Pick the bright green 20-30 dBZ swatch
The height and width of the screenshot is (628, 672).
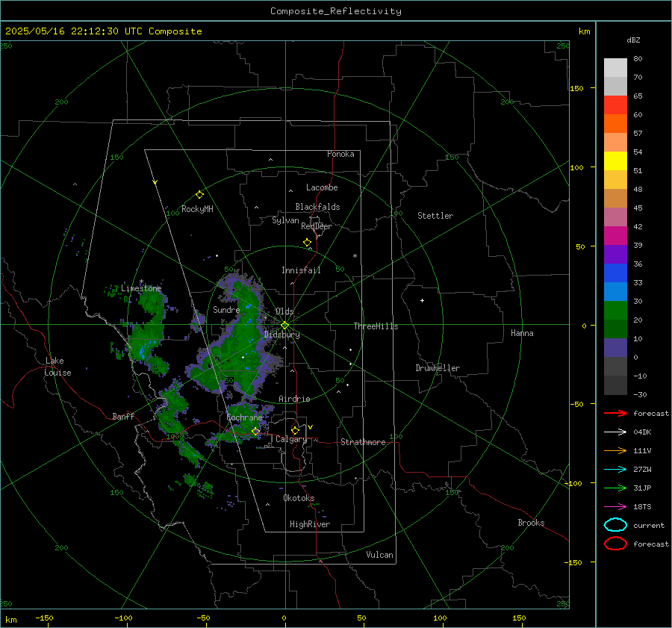tap(615, 311)
